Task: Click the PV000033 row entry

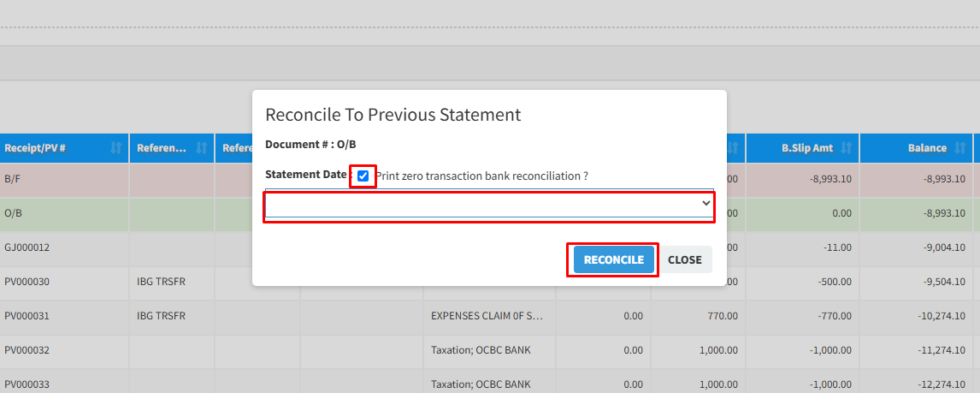Action: pyautogui.click(x=27, y=384)
